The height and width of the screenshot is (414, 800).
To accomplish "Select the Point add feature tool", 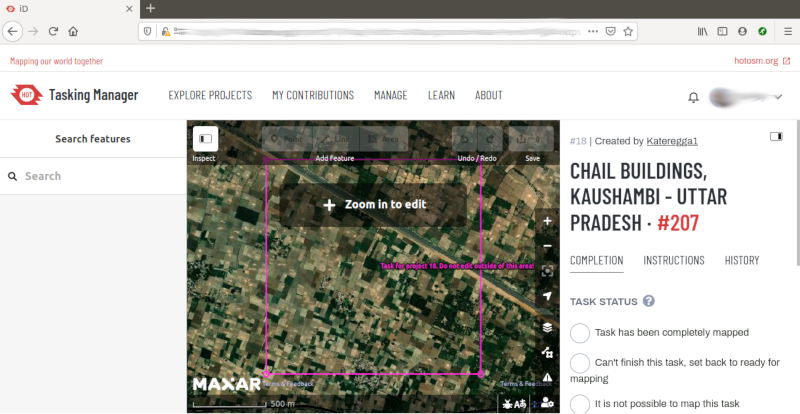I will coord(286,139).
